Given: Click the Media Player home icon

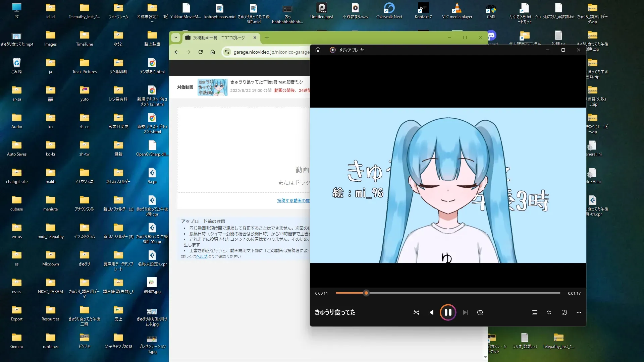Looking at the screenshot, I should (x=318, y=50).
